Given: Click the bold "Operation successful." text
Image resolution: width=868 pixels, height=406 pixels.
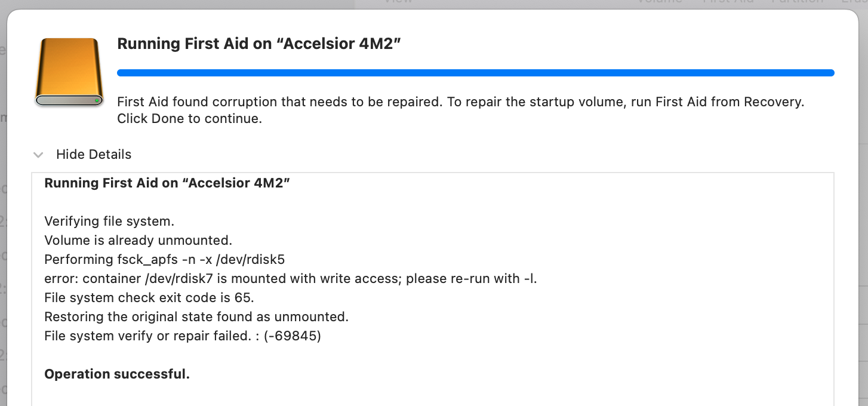Looking at the screenshot, I should (x=117, y=374).
